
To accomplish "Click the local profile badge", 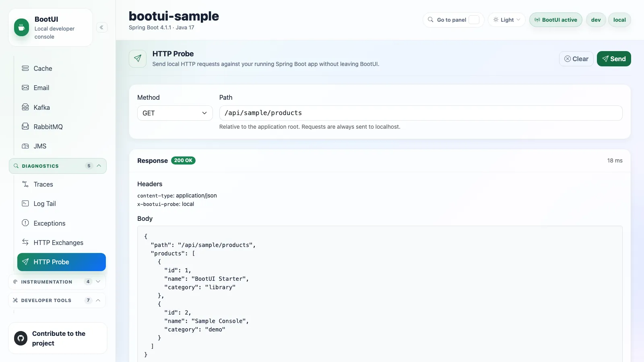I will tap(619, 20).
